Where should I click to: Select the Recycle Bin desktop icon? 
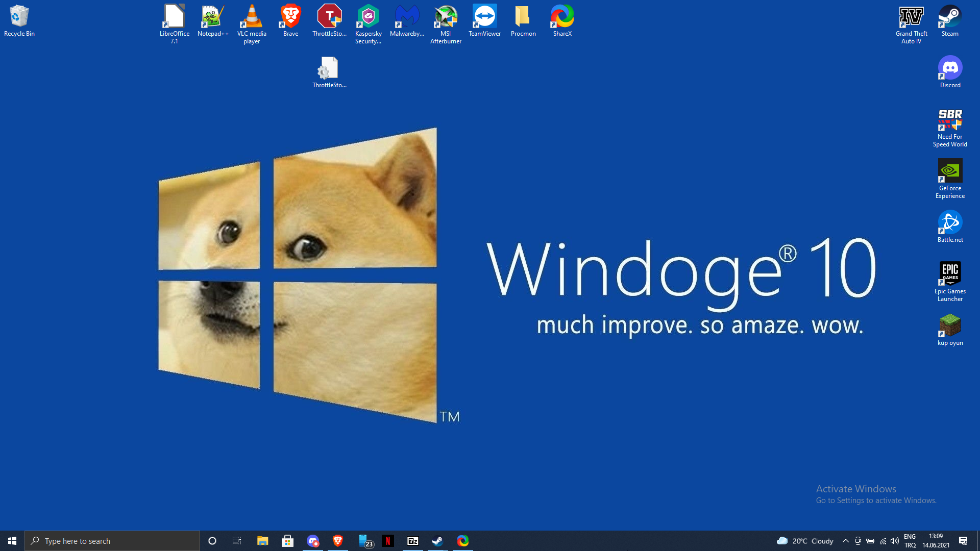(19, 21)
